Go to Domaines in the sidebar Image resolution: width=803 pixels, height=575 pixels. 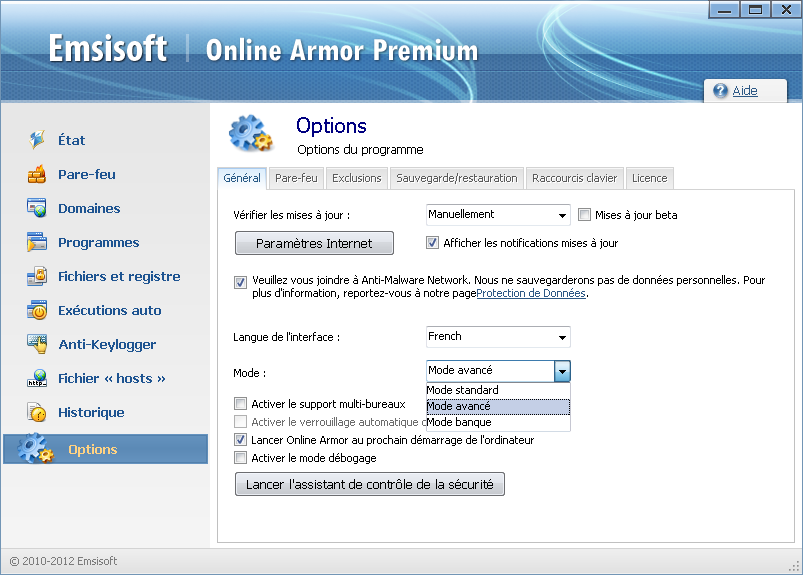click(x=89, y=208)
